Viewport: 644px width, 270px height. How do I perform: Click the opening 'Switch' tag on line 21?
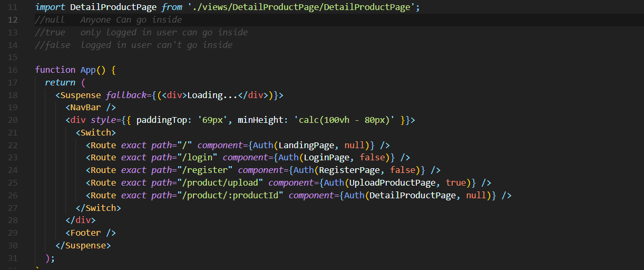(x=96, y=133)
